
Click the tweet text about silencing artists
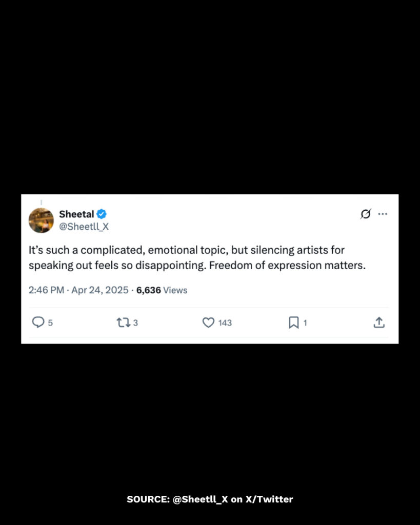point(197,258)
